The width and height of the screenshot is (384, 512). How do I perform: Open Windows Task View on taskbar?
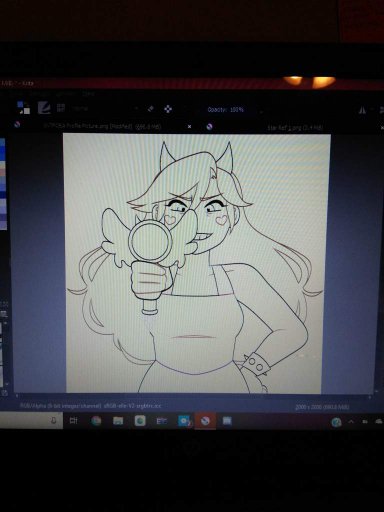(x=73, y=421)
